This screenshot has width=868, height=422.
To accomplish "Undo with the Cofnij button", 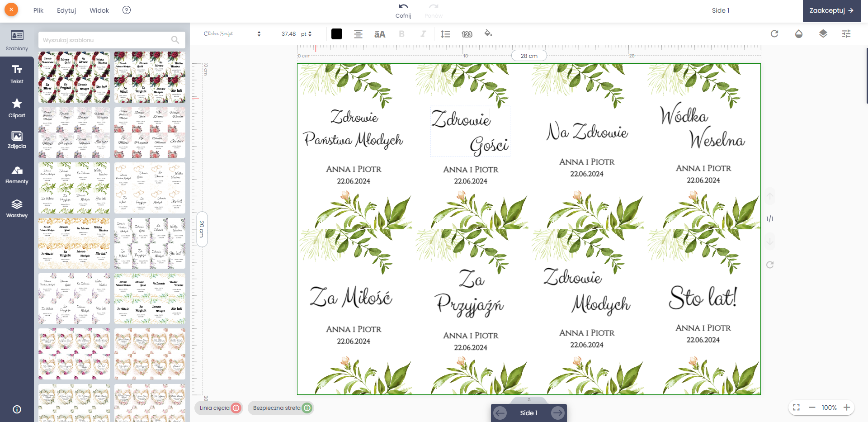I will pos(403,10).
